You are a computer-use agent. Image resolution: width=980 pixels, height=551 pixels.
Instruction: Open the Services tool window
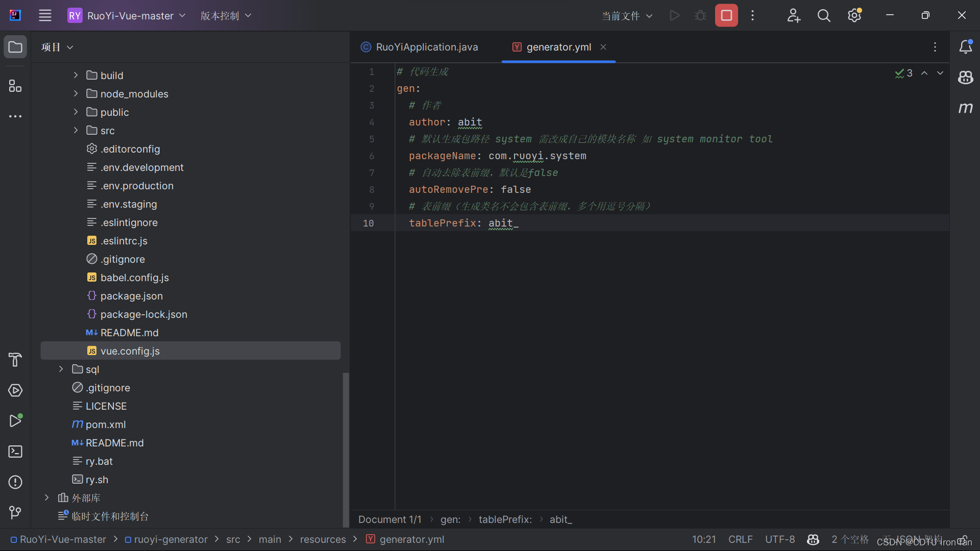click(15, 390)
